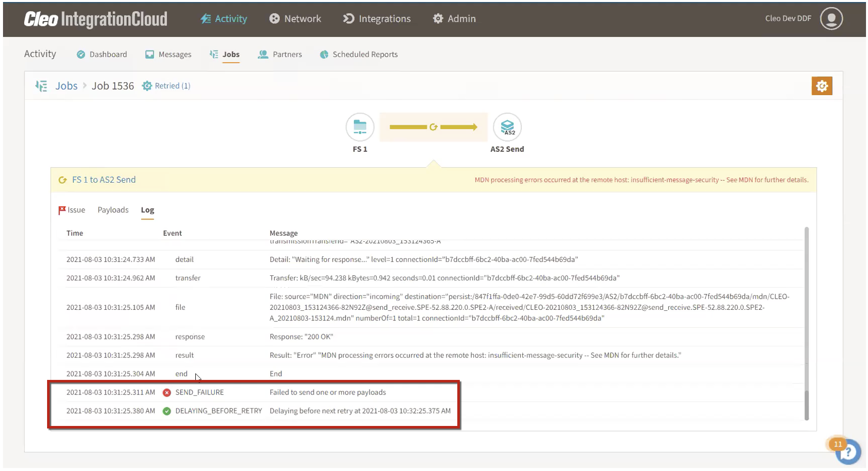Click the detail event log row
This screenshot has width=868, height=471.
pos(431,259)
